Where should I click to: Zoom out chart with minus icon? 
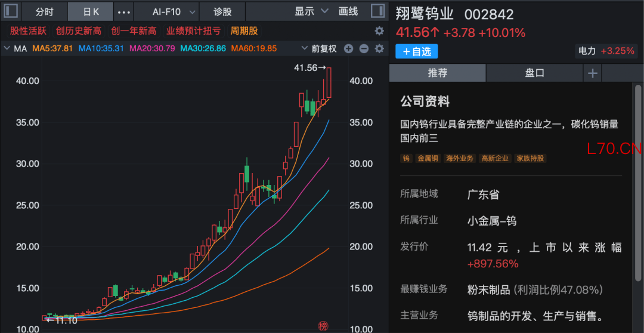click(364, 48)
